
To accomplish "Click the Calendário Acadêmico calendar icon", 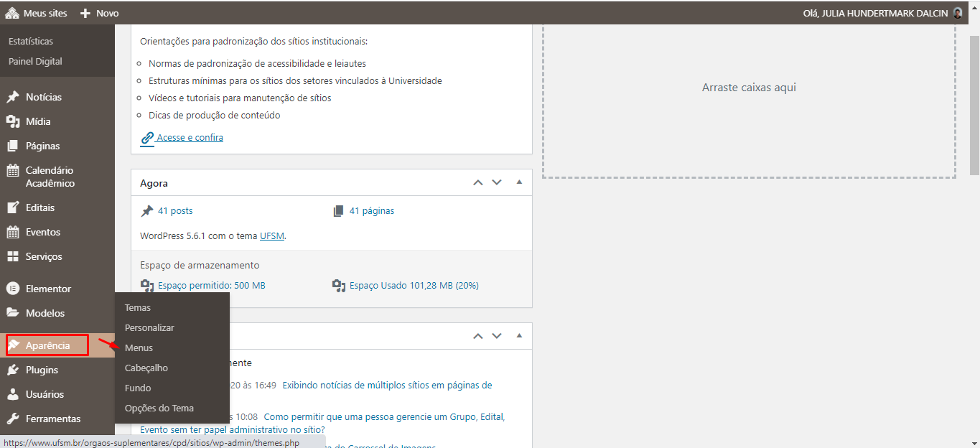I will point(13,171).
